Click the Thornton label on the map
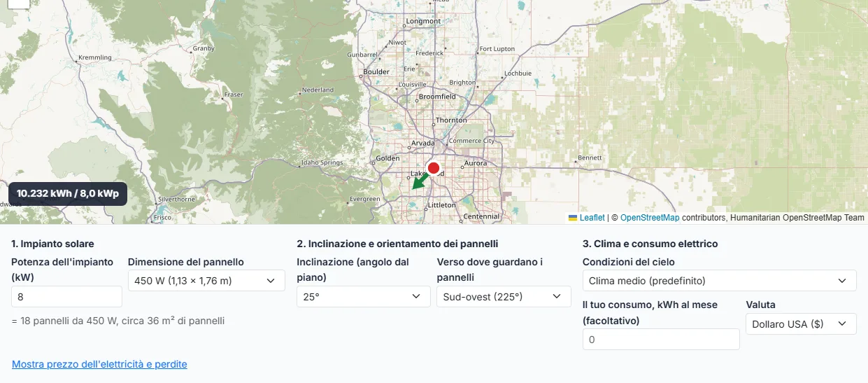Screen dimensions: 868x383 coord(451,120)
